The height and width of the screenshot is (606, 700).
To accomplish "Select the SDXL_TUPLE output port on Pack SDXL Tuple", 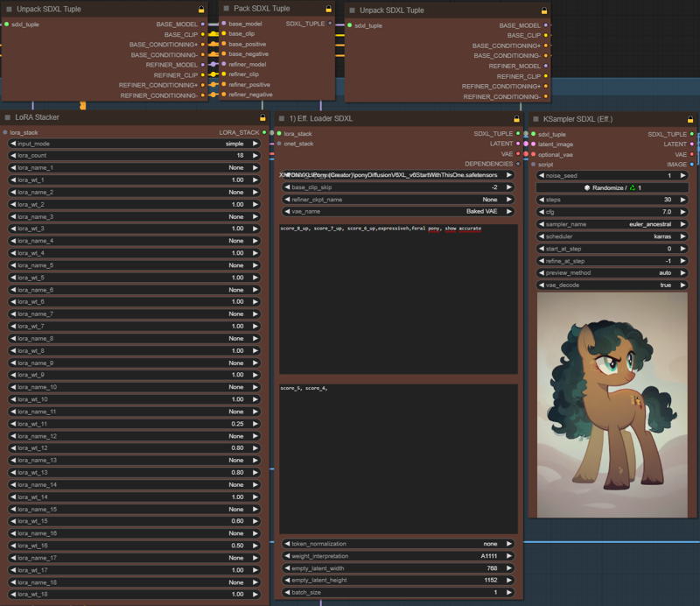I will (330, 24).
